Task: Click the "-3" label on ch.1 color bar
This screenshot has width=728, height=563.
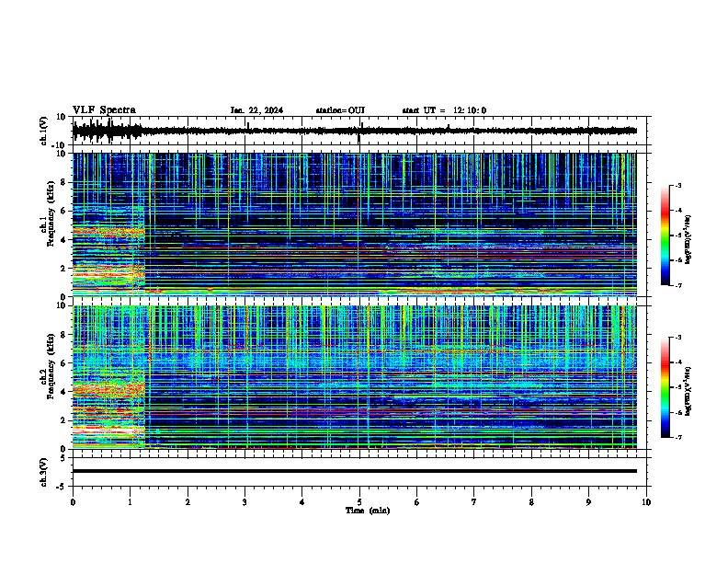Action: pyautogui.click(x=678, y=186)
